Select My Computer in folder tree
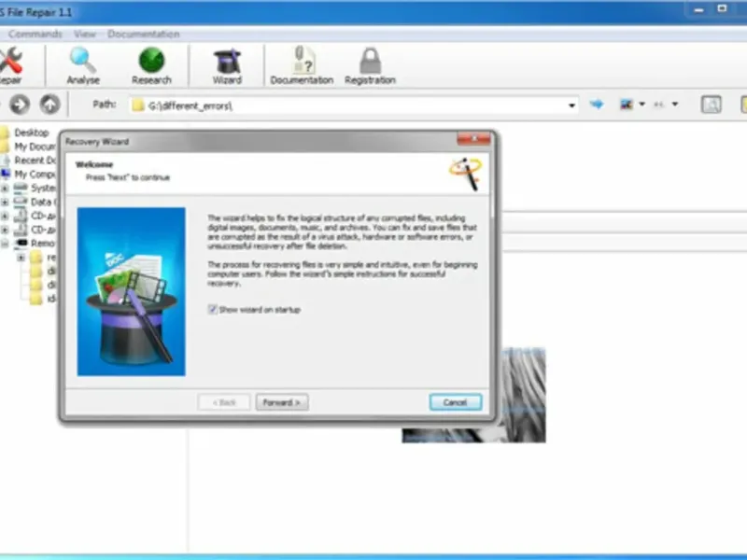 pyautogui.click(x=35, y=174)
